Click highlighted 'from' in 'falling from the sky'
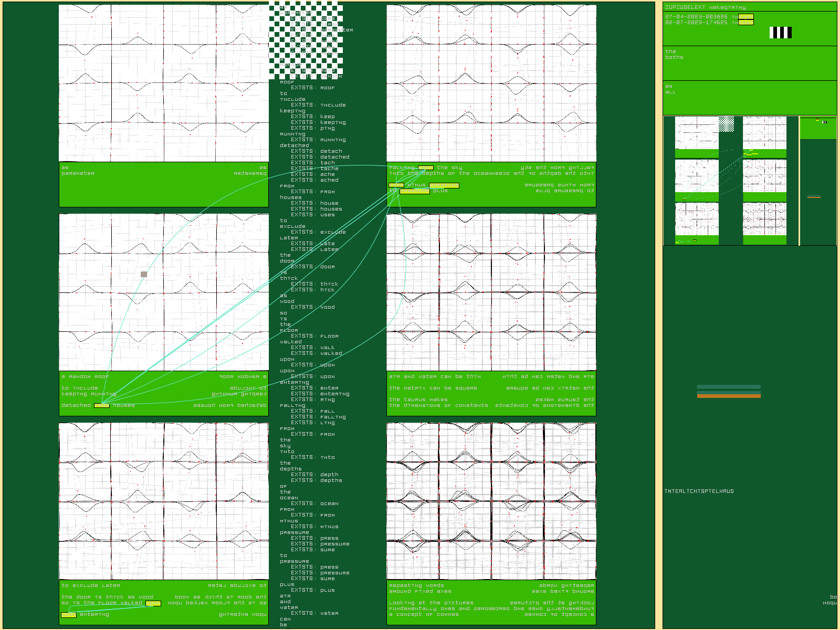840x630 pixels. click(x=425, y=168)
